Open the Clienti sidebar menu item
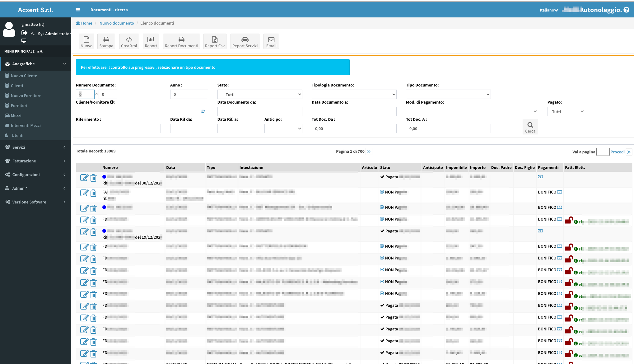Screen dimensions: 634x364 (17, 86)
